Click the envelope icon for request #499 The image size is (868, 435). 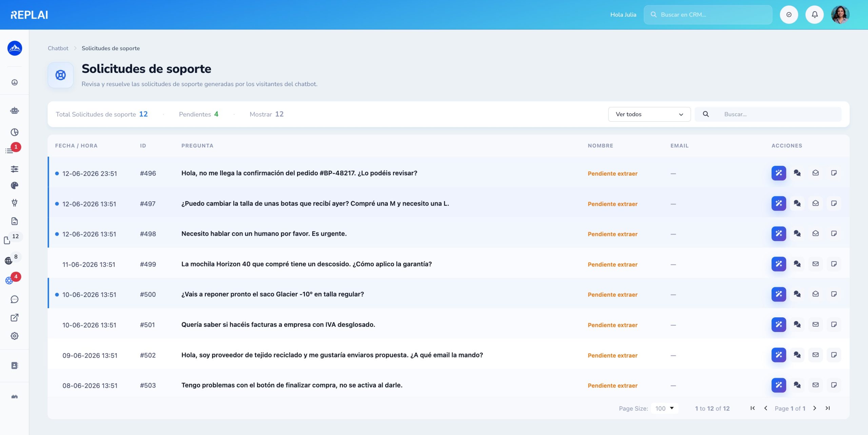pos(815,264)
